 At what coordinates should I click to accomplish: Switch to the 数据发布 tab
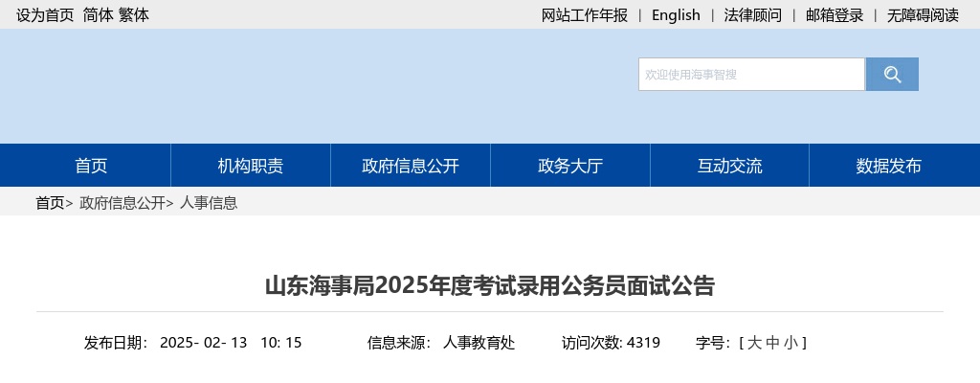(x=889, y=166)
